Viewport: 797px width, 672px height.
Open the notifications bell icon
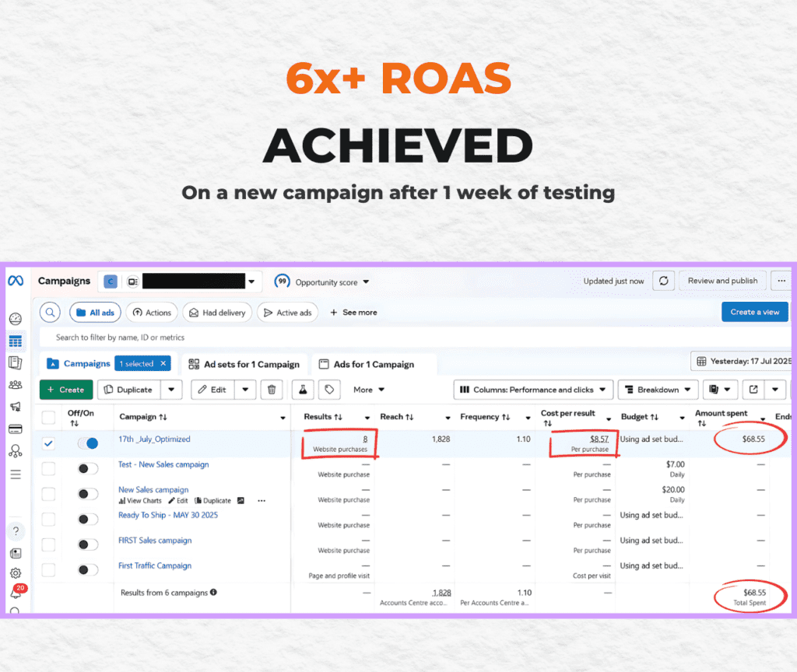coord(15,594)
